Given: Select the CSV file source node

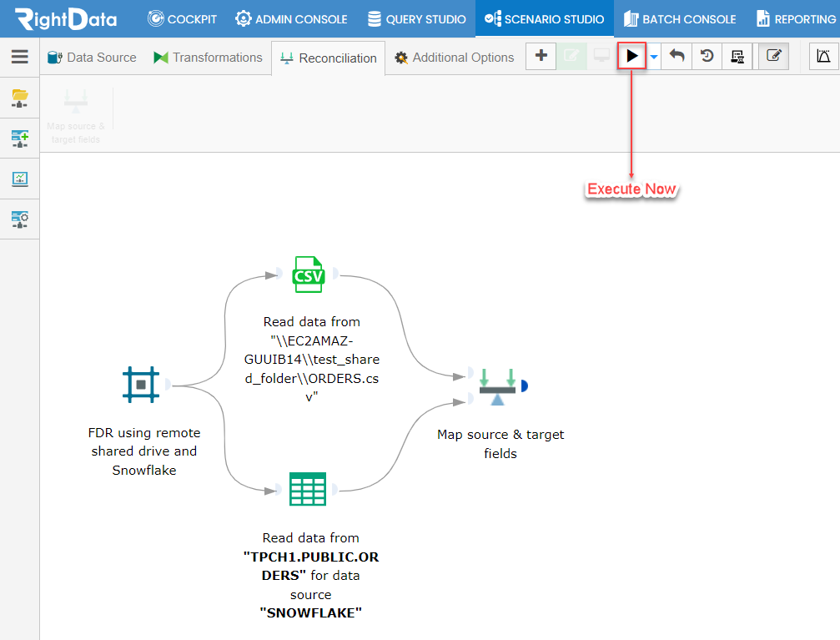Looking at the screenshot, I should click(x=308, y=274).
